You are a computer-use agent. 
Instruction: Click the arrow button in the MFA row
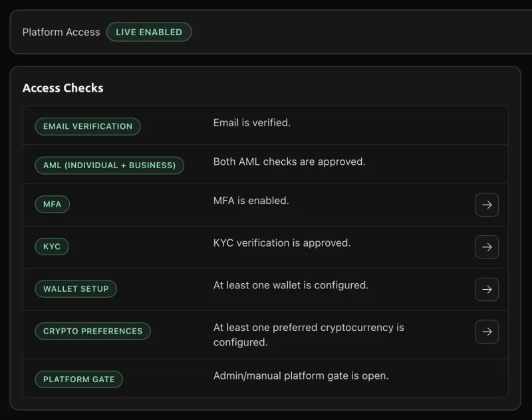tap(487, 205)
